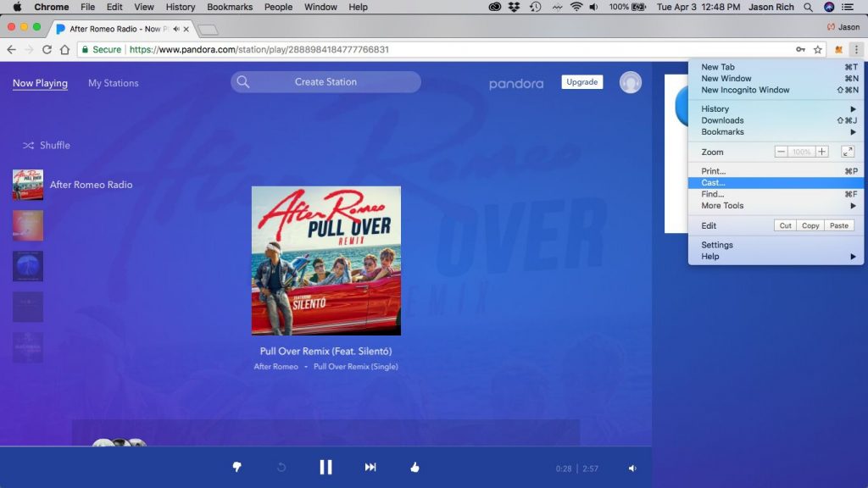Open Settings from Chrome menu
868x488 pixels.
pyautogui.click(x=776, y=245)
